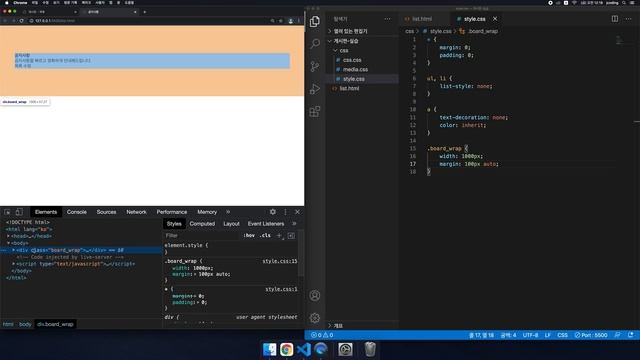The height and width of the screenshot is (360, 640).
Task: Open the Source Control view in VS Code
Action: pos(315,66)
